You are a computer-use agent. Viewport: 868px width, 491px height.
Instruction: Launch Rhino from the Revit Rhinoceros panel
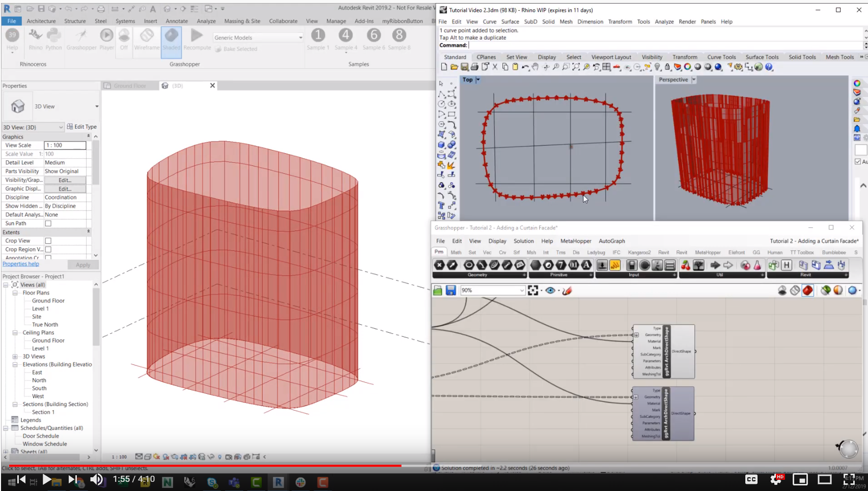click(x=35, y=40)
